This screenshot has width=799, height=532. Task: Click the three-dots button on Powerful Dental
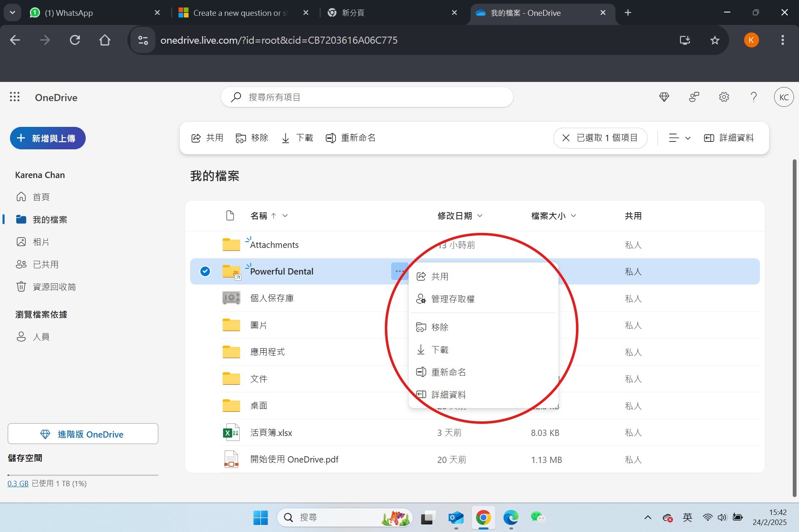399,271
